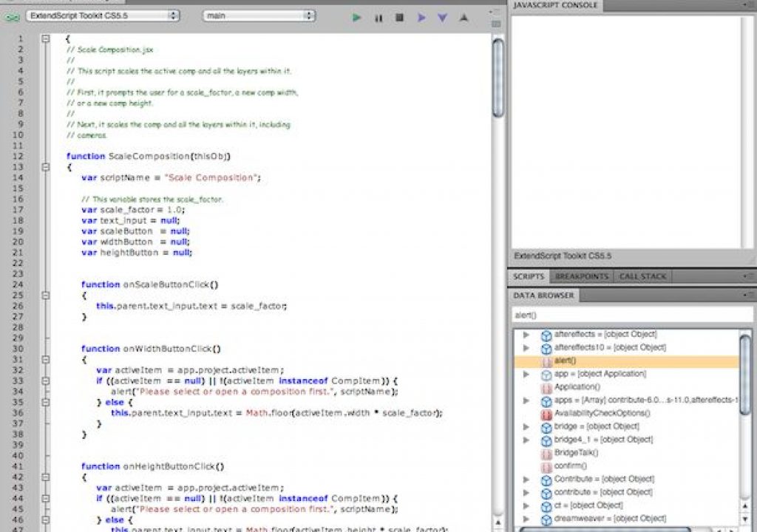757x532 pixels.
Task: Click the alert() field in Data Browser
Action: (631, 316)
